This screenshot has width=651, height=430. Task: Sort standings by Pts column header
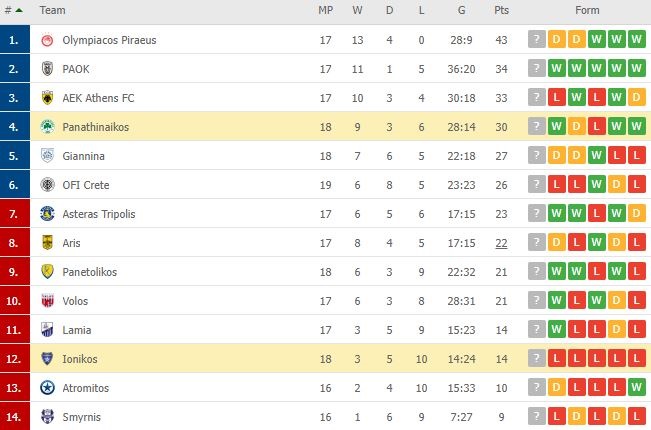501,10
